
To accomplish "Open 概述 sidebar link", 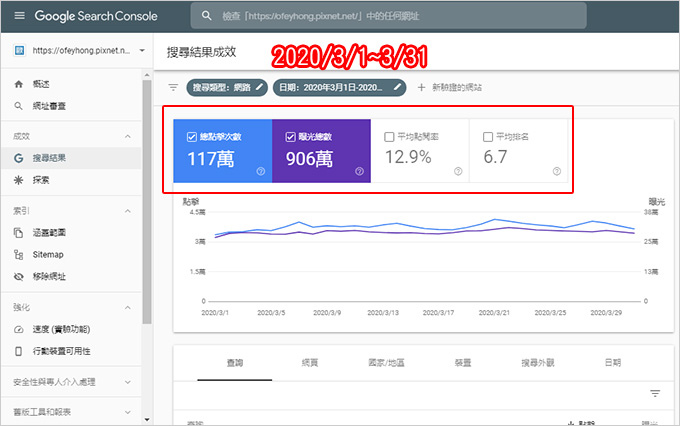I will 41,84.
